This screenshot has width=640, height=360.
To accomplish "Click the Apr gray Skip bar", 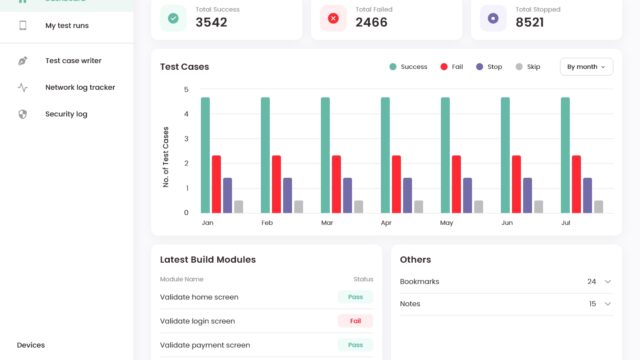I will click(418, 207).
